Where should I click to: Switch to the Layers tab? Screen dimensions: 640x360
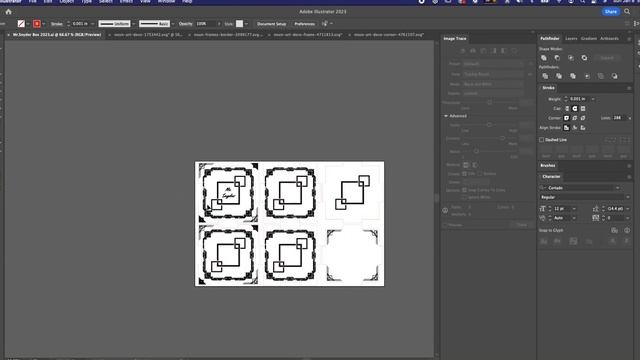coord(571,38)
